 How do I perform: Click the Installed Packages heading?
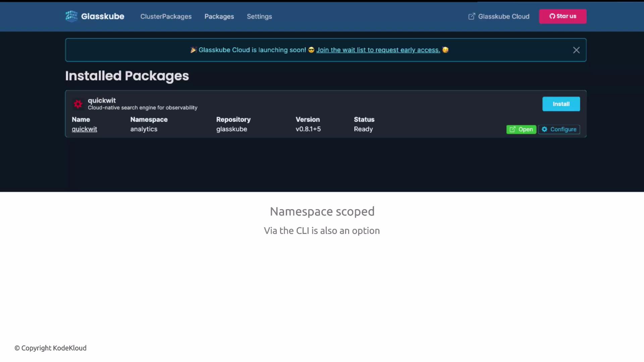click(127, 76)
